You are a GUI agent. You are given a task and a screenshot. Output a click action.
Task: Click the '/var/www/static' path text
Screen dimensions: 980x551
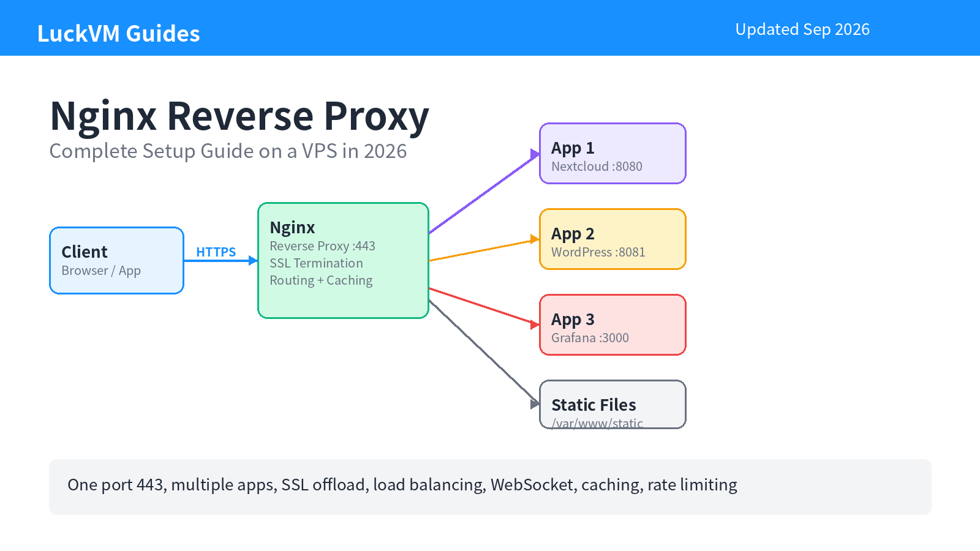point(597,423)
